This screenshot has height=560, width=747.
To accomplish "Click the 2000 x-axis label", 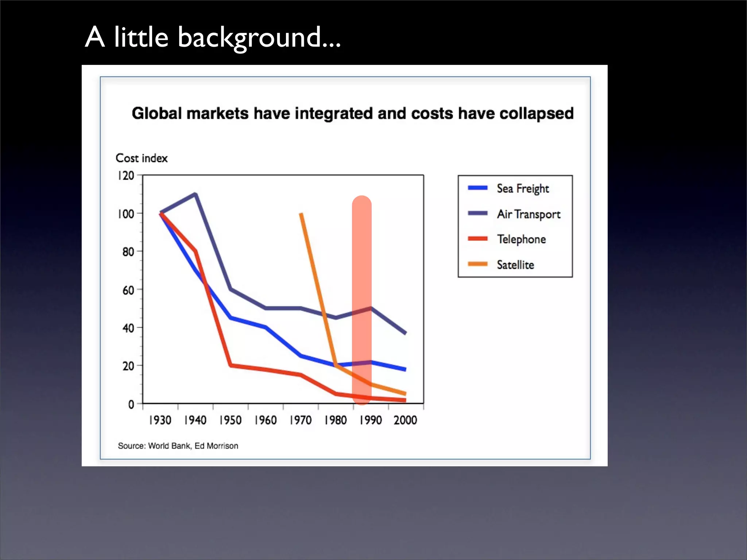I will 405,420.
